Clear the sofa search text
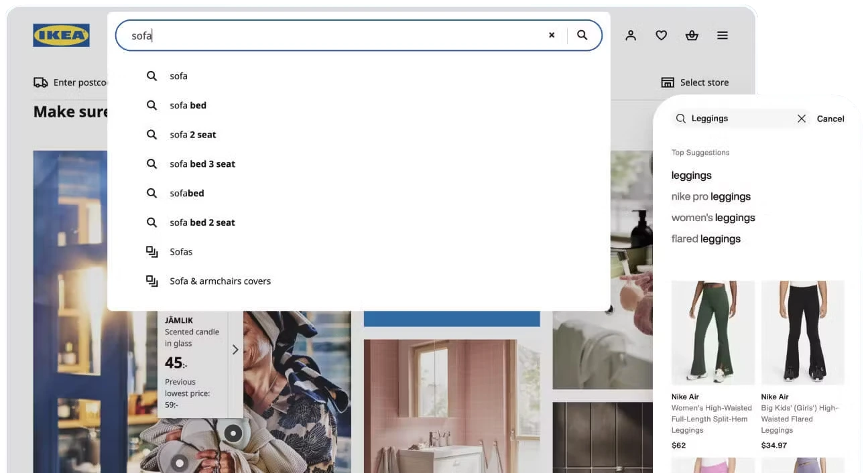Image resolution: width=868 pixels, height=473 pixels. pos(552,36)
